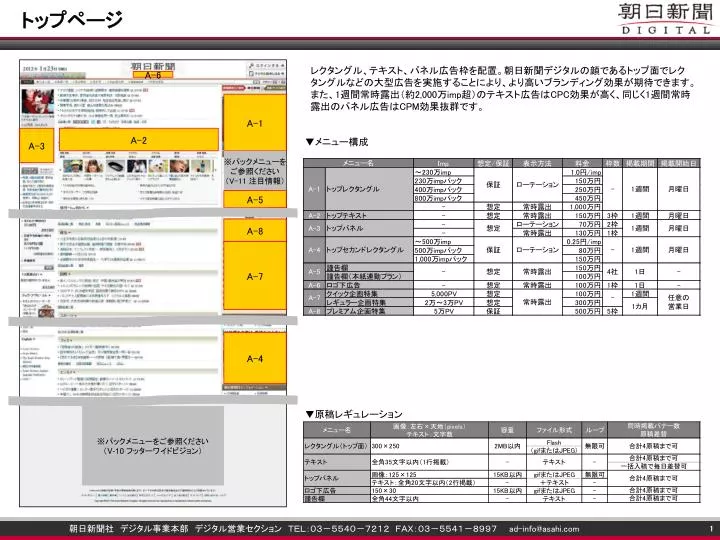Click the ▼メニュー構成 heading
720x540 pixels.
click(336, 141)
